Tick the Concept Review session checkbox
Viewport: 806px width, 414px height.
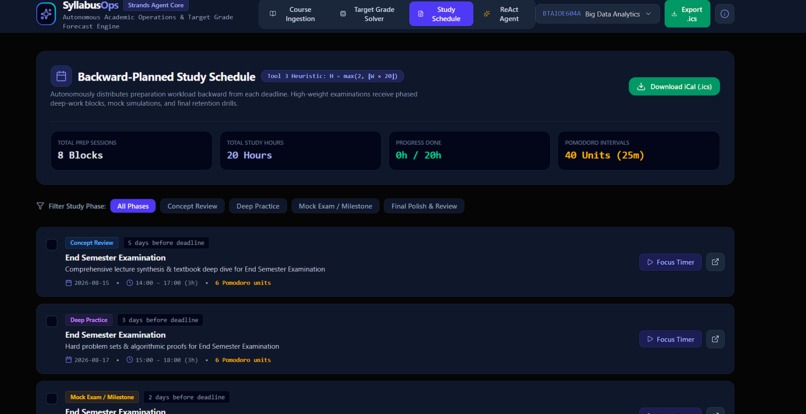coord(52,244)
